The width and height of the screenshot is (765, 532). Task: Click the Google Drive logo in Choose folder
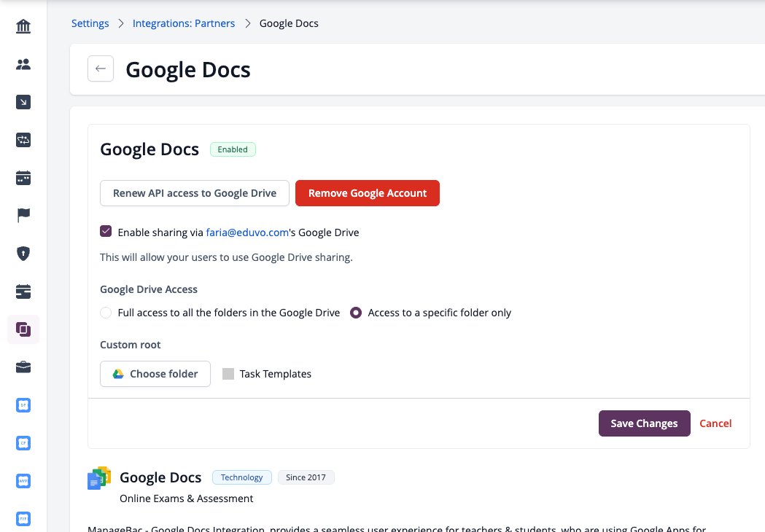click(x=118, y=374)
